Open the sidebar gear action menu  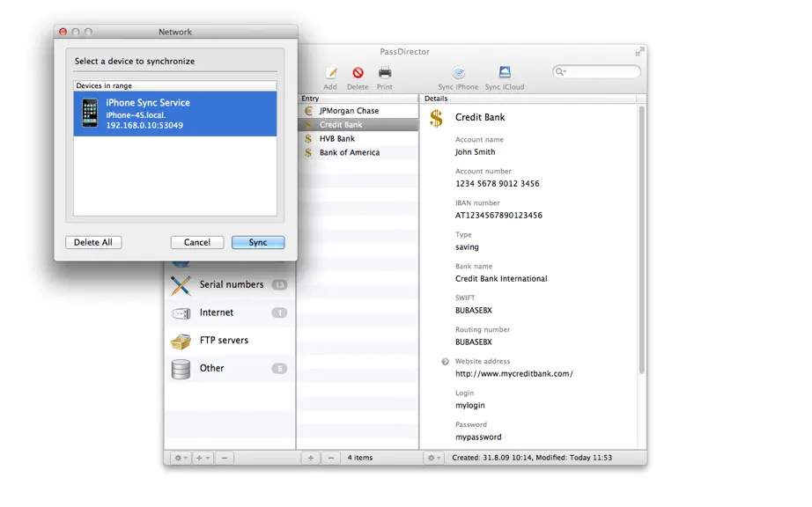pos(181,458)
